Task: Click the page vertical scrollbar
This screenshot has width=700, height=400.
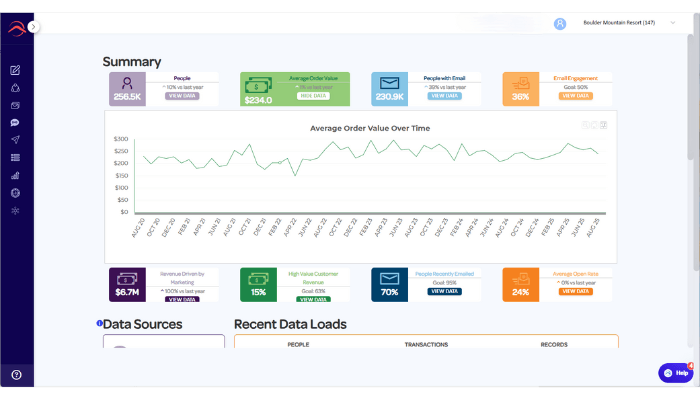Action: pyautogui.click(x=692, y=100)
